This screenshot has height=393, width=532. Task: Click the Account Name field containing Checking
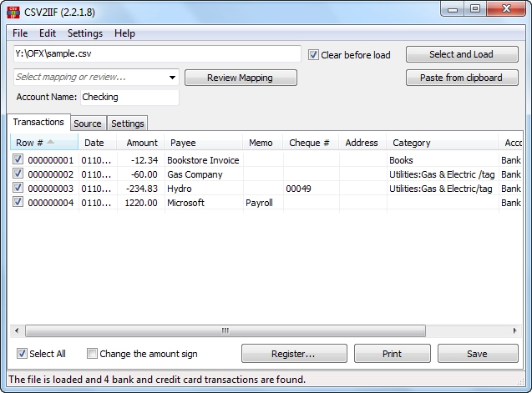(x=129, y=98)
